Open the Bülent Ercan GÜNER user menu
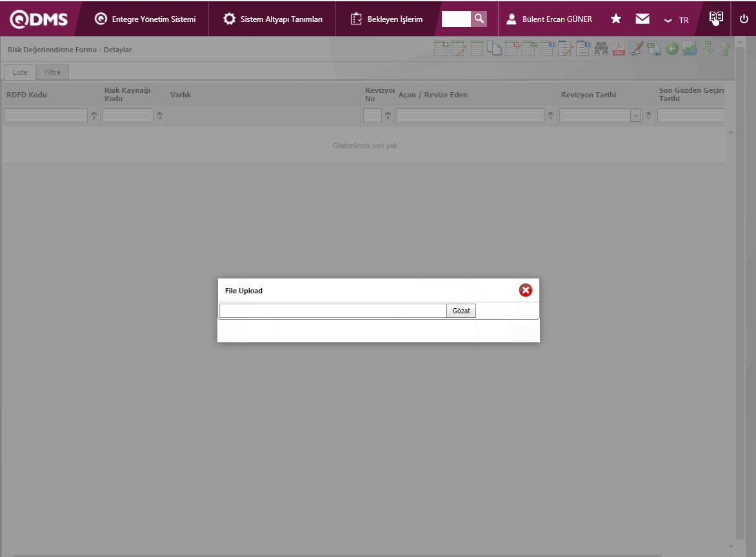This screenshot has height=557, width=756. coord(549,19)
